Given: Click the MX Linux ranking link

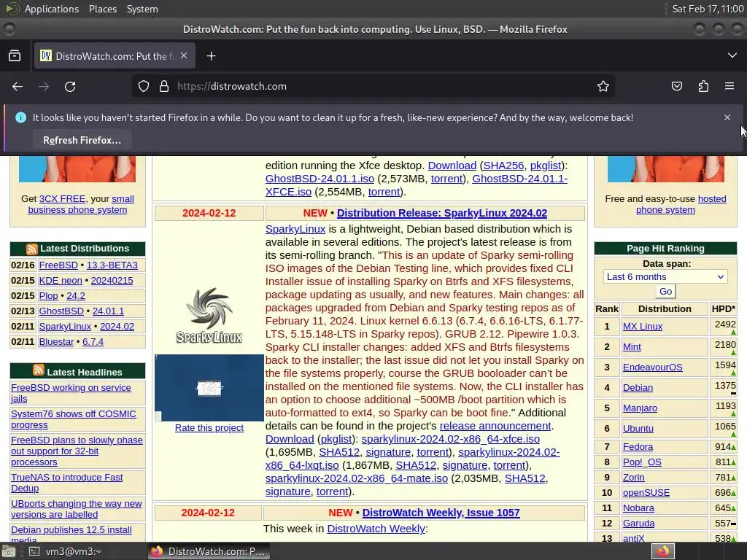Looking at the screenshot, I should click(642, 327).
